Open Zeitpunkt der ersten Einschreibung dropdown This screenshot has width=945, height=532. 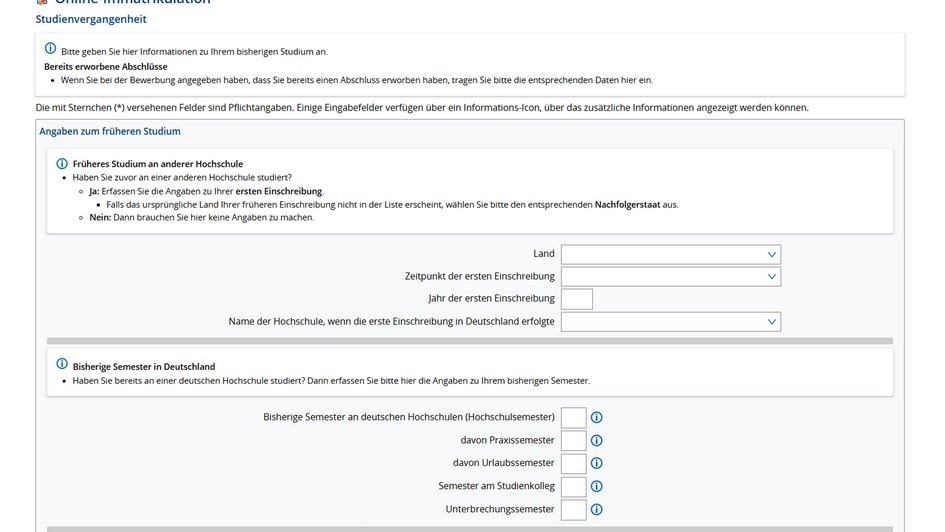pyautogui.click(x=671, y=277)
